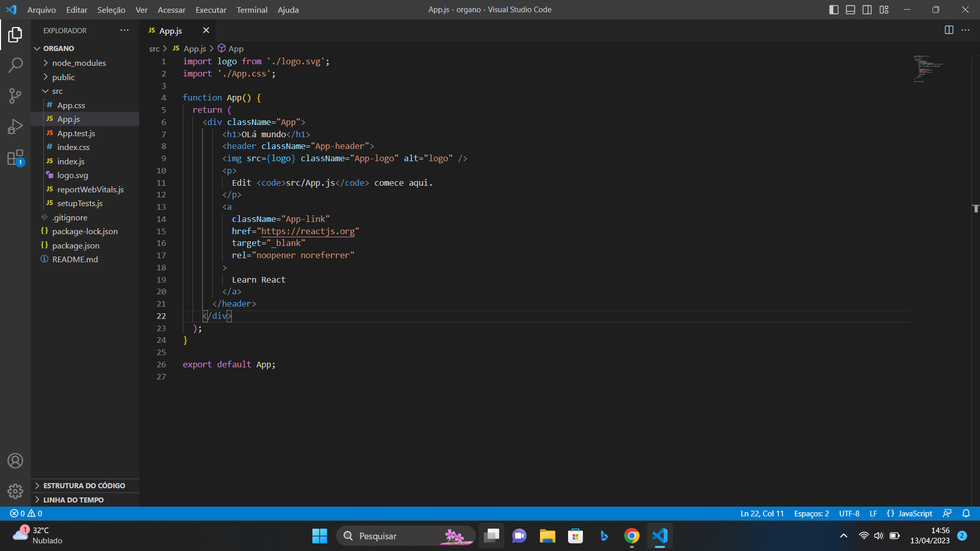Open the notifications bell in status bar
Viewport: 980px width, 551px height.
[966, 513]
